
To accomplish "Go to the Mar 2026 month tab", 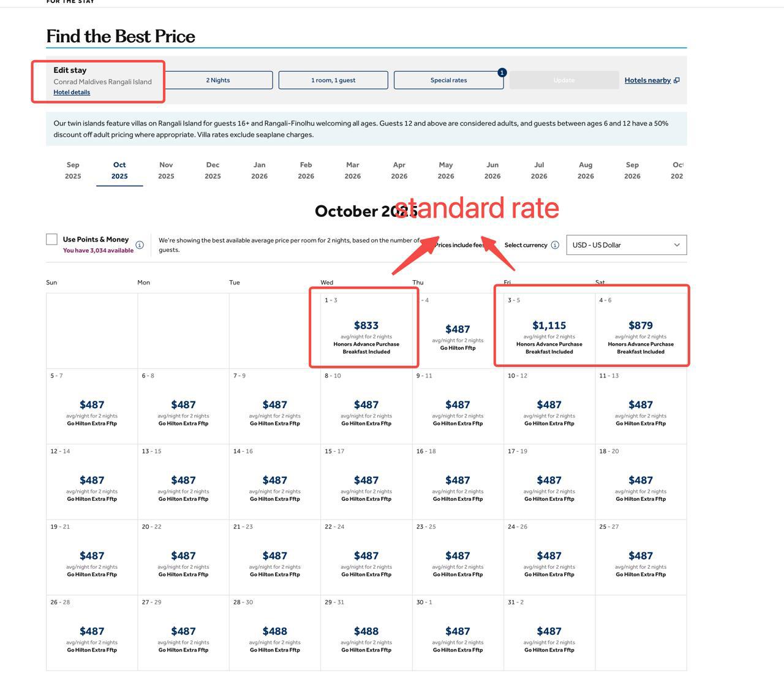I will tap(353, 170).
